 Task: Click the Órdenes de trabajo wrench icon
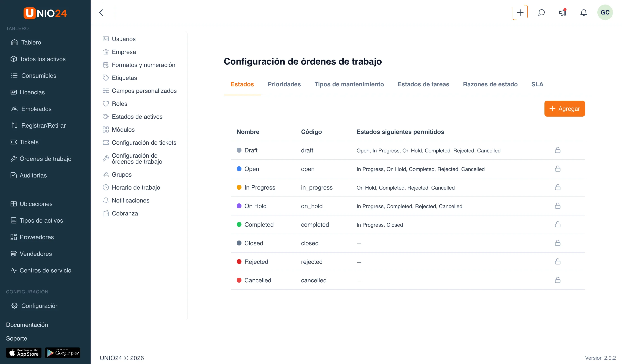tap(14, 159)
